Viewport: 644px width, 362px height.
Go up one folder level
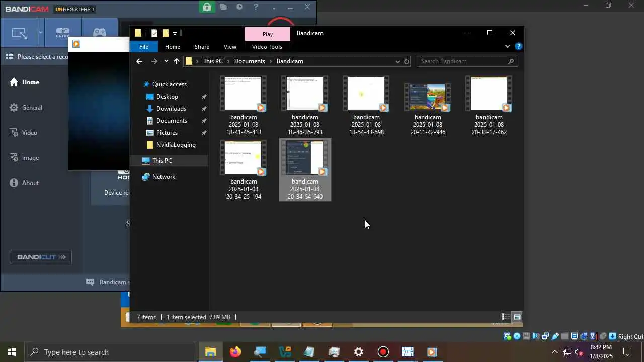click(x=177, y=61)
